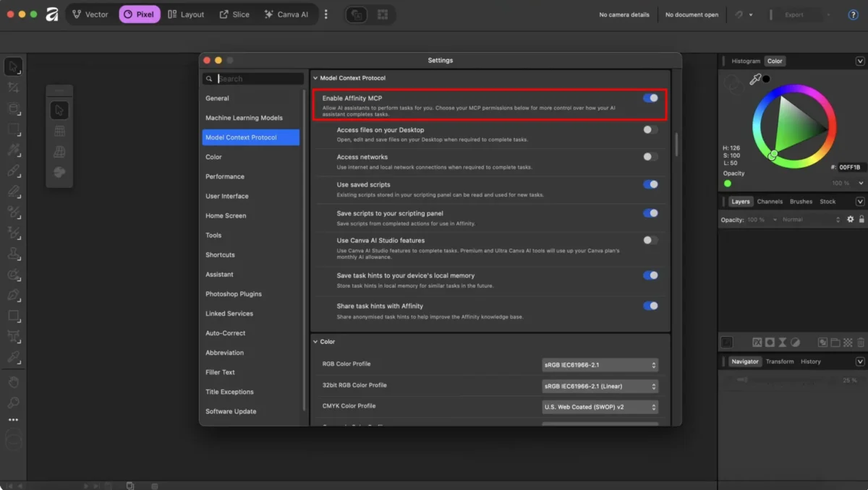Click the Settings search field
Image resolution: width=868 pixels, height=490 pixels.
coord(253,79)
